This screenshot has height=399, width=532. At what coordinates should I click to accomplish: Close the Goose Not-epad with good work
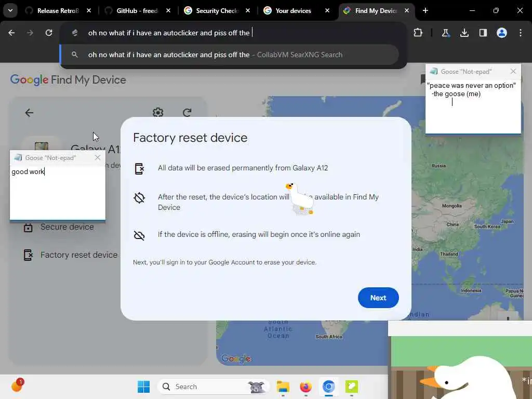click(x=98, y=157)
